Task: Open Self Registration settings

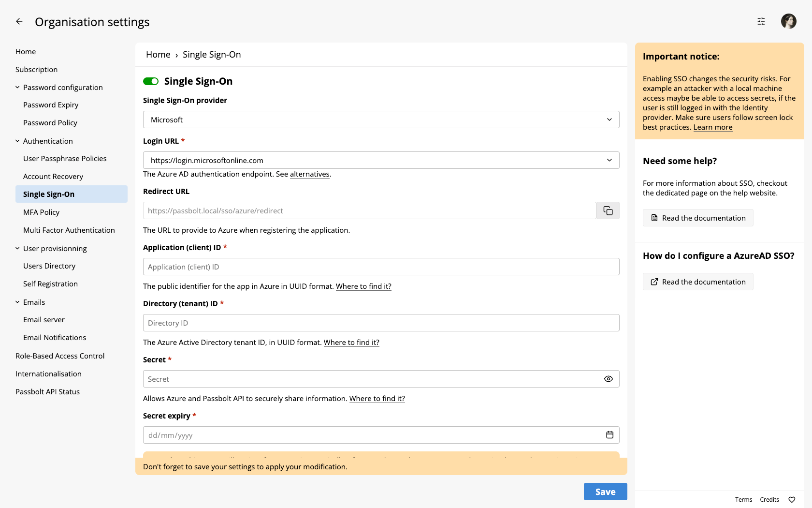Action: 50,284
